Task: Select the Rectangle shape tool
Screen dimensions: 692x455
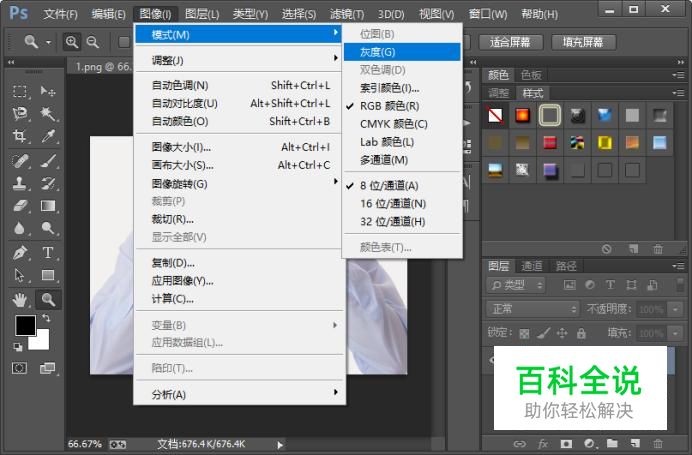Action: click(x=48, y=275)
